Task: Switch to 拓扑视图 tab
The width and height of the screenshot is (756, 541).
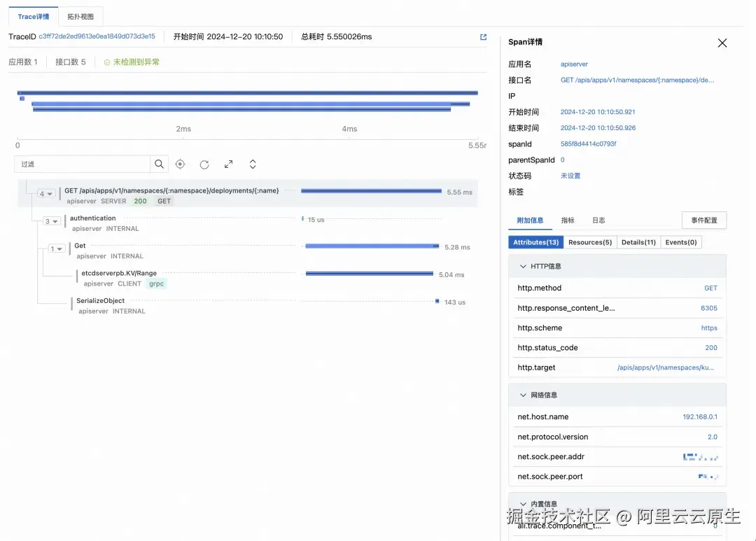Action: (80, 16)
